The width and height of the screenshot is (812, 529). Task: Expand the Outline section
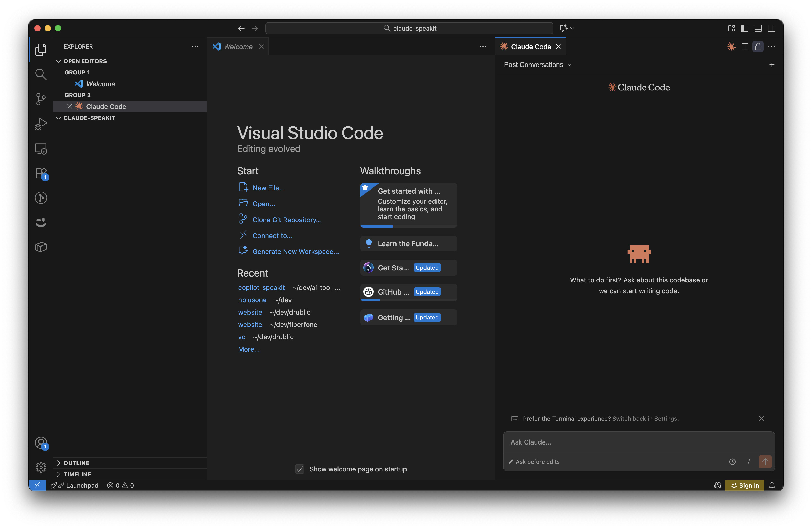(76, 463)
